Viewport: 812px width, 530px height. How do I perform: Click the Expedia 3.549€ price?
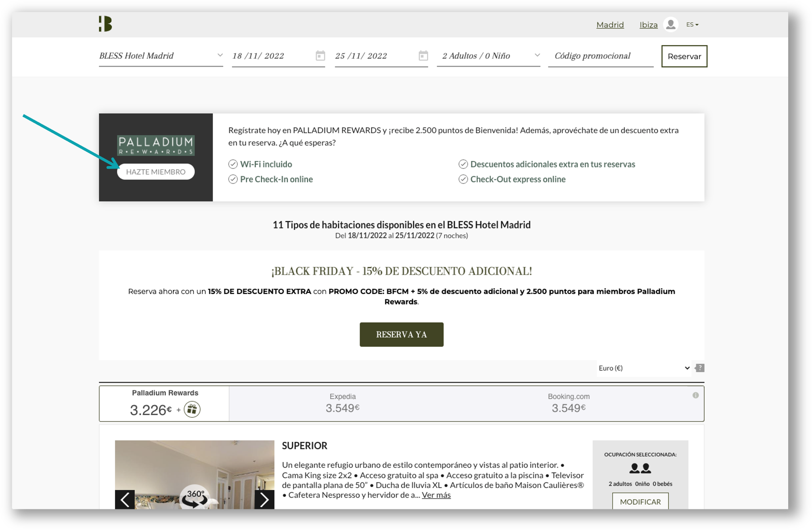pos(343,408)
